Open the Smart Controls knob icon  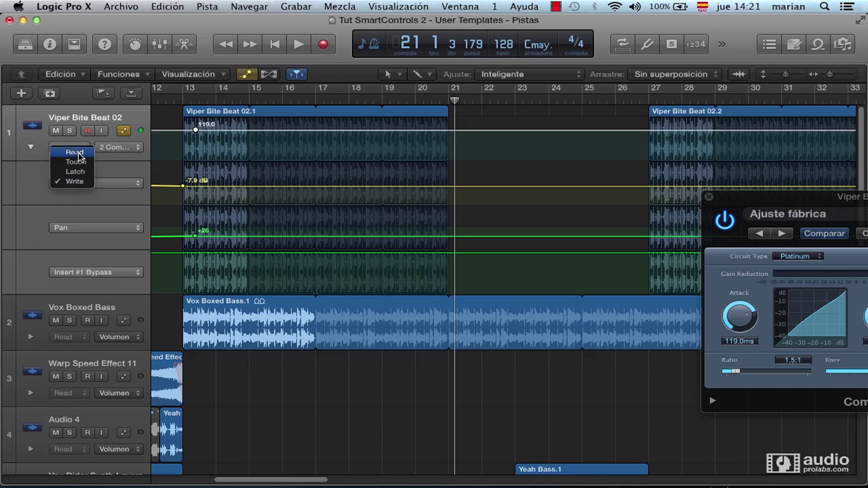point(135,44)
